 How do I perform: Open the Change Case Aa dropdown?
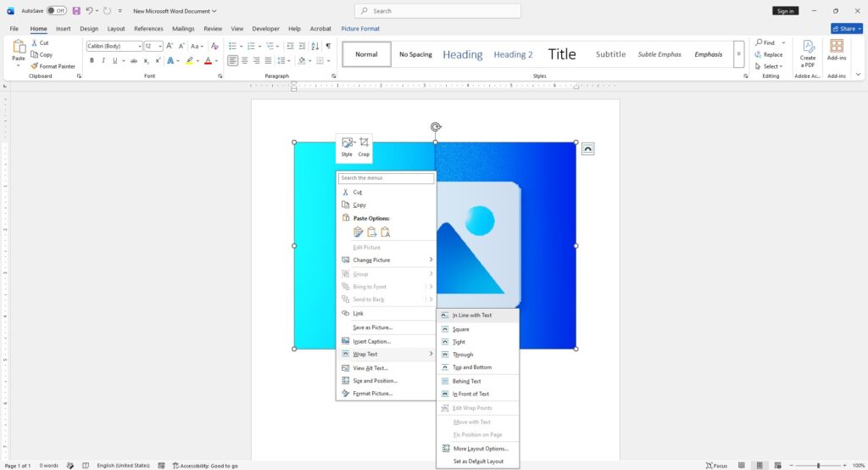[x=197, y=46]
